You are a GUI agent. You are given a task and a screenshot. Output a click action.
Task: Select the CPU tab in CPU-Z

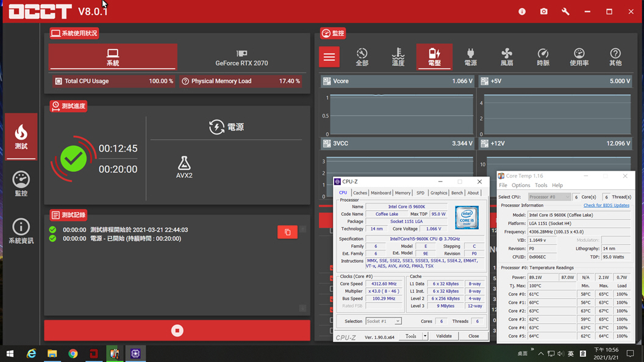(343, 193)
